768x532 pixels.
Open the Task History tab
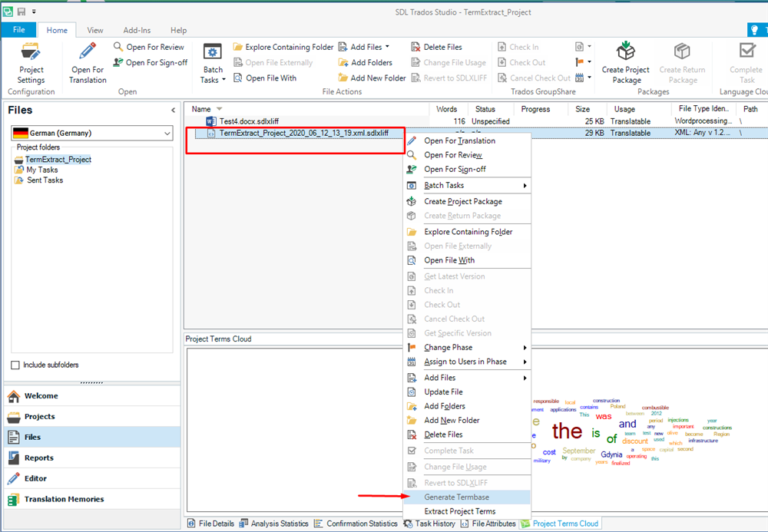point(429,524)
